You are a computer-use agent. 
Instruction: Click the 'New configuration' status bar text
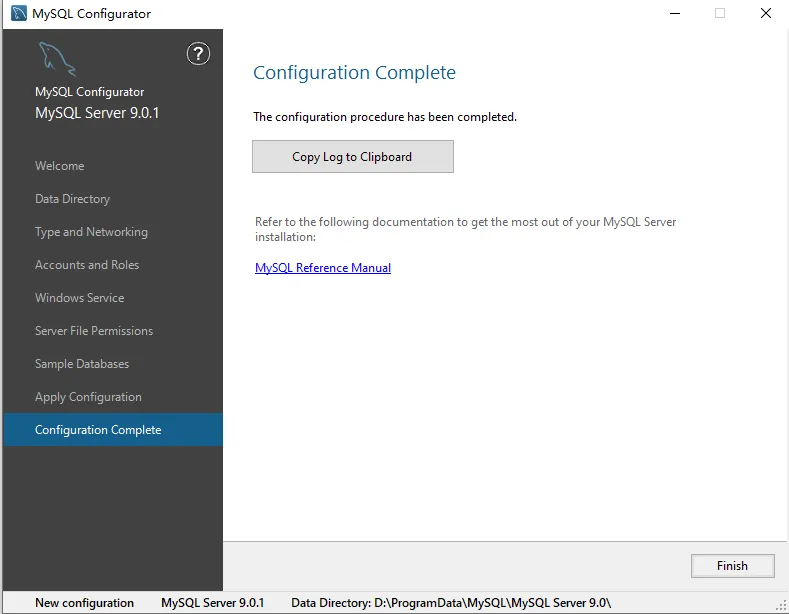(x=85, y=603)
